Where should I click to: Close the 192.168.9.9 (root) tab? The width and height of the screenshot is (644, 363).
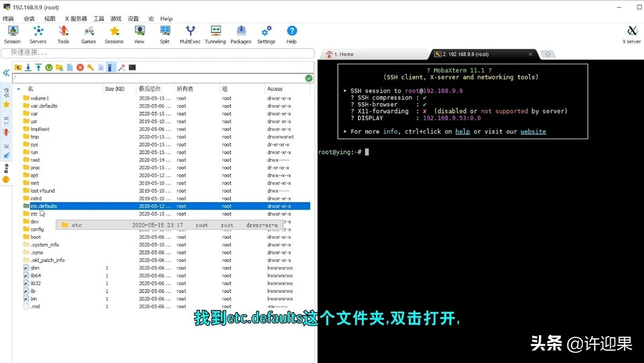click(531, 54)
